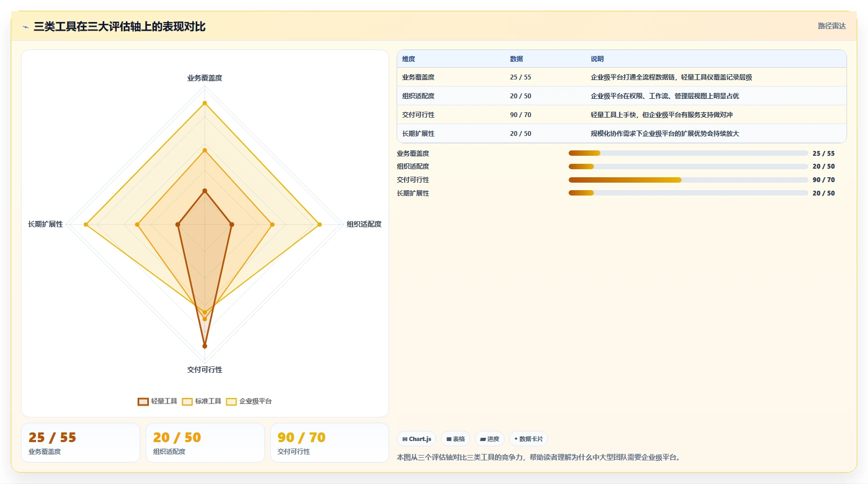Click the 组织适配度 progress bar
The image size is (868, 484).
[688, 167]
